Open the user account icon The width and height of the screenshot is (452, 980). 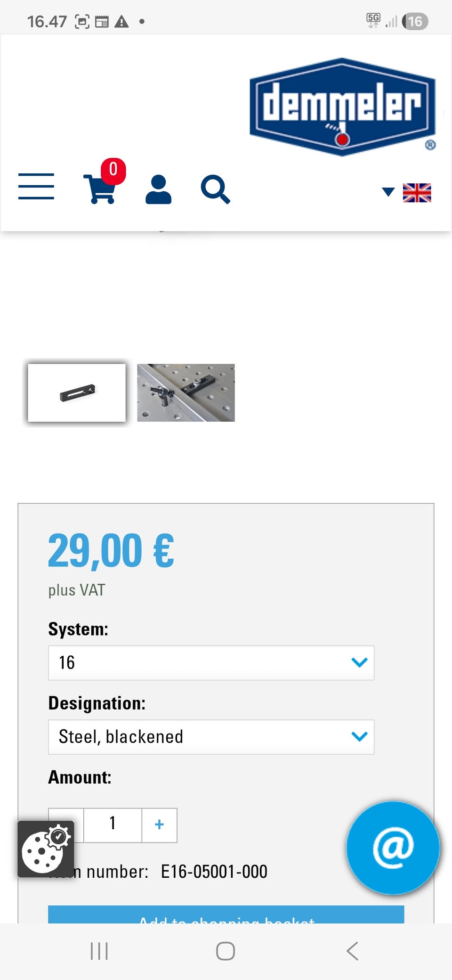(x=159, y=189)
